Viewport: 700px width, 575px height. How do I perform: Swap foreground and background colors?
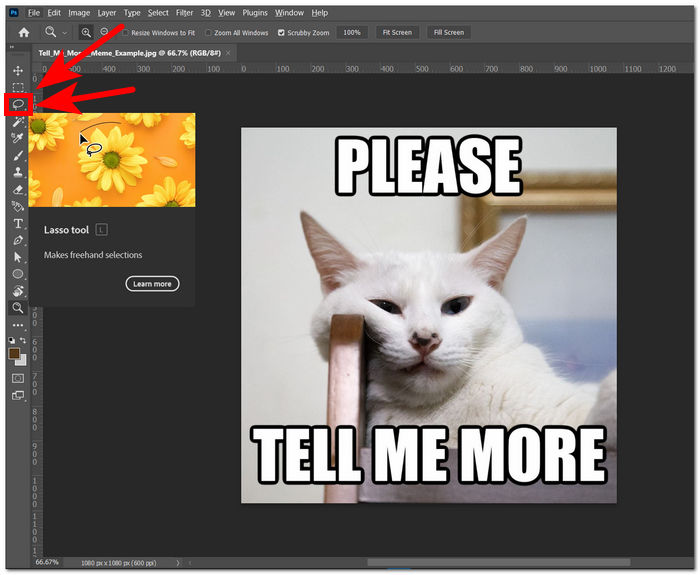23,340
